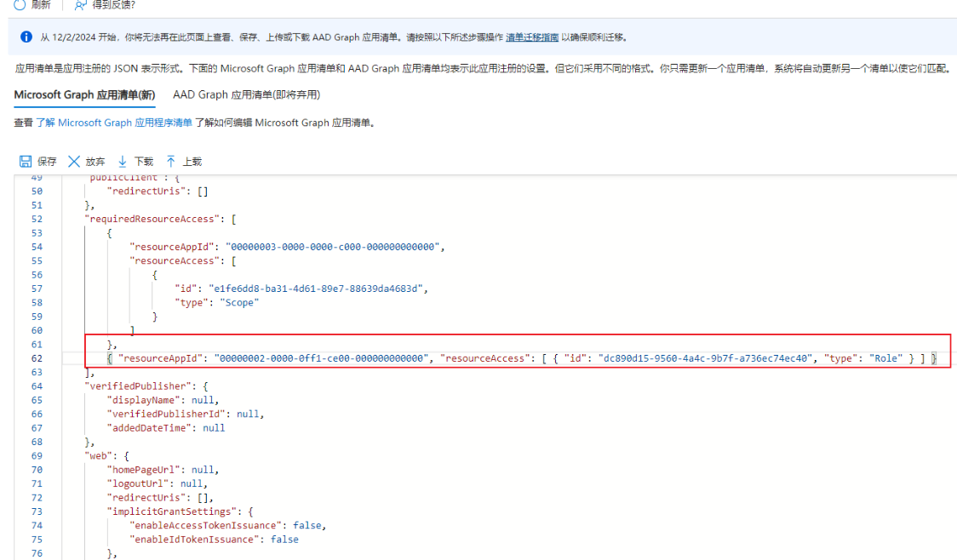Save the manifest with the 保存 icon
957x560 pixels.
25,162
